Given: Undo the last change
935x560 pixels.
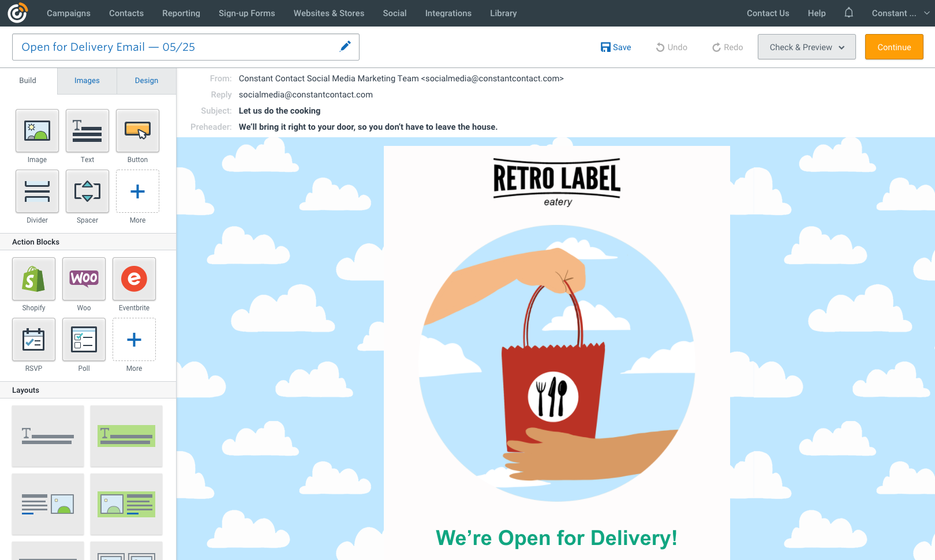Looking at the screenshot, I should pyautogui.click(x=671, y=47).
